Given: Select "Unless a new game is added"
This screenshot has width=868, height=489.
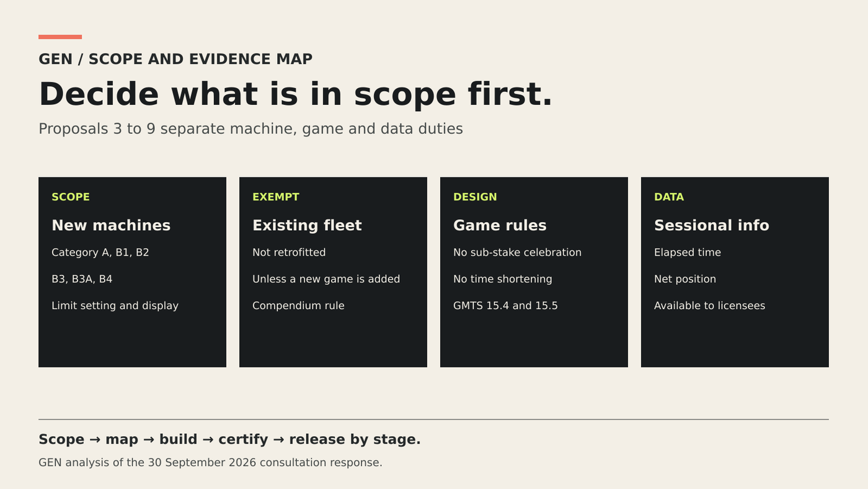Looking at the screenshot, I should (x=326, y=279).
